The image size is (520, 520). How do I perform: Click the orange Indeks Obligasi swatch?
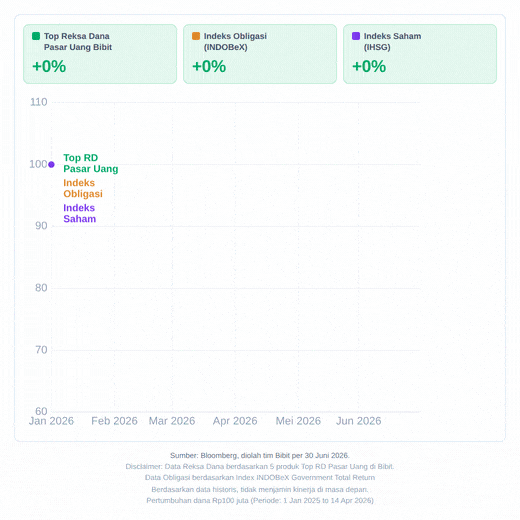(196, 36)
